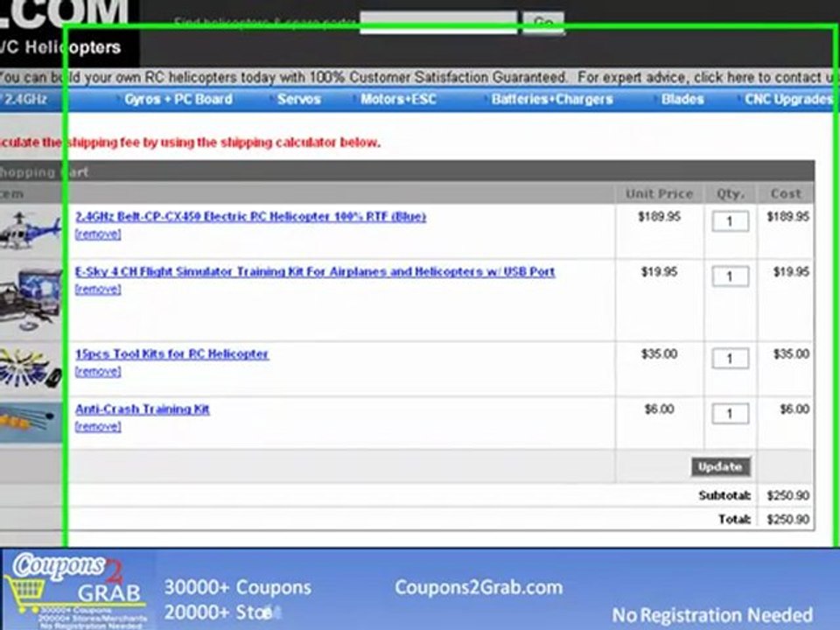
Task: Remove the 15pcs Tool Kits from cart
Action: point(98,371)
